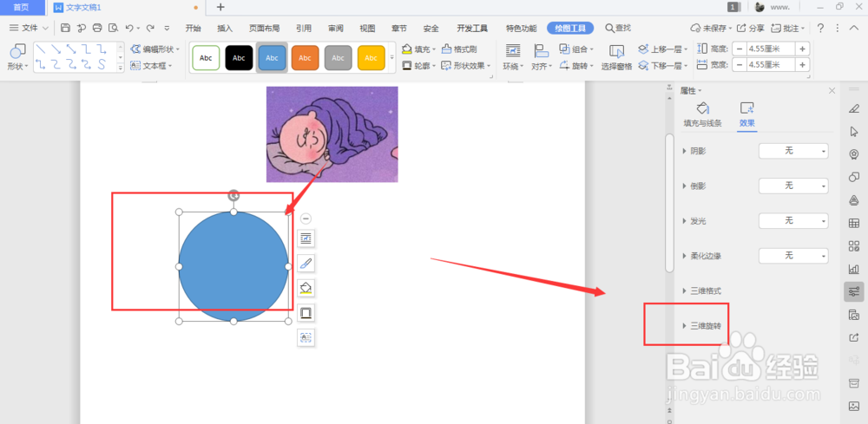Switch to the 审阅 ribbon tab
The width and height of the screenshot is (868, 424).
(335, 29)
